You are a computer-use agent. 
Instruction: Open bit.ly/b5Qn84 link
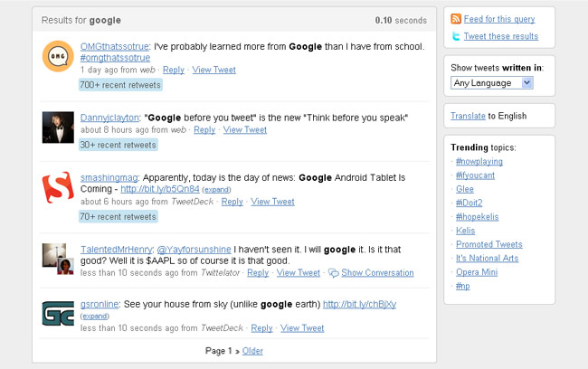pos(160,189)
